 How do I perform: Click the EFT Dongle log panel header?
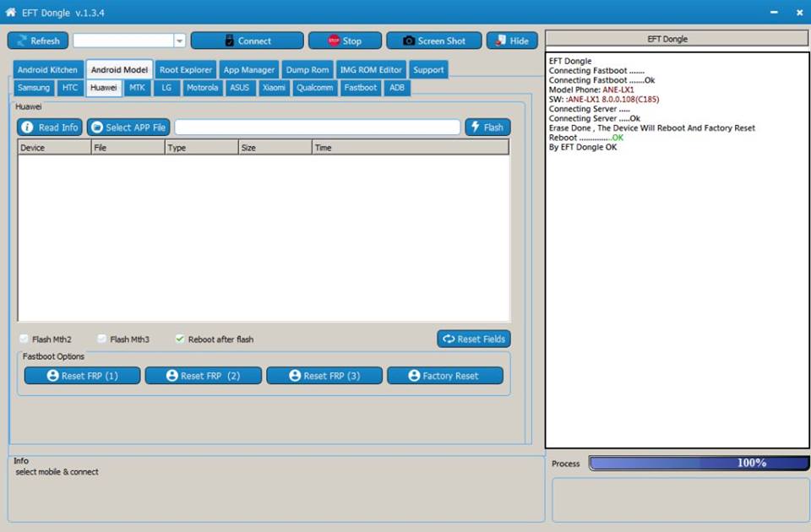(x=677, y=39)
